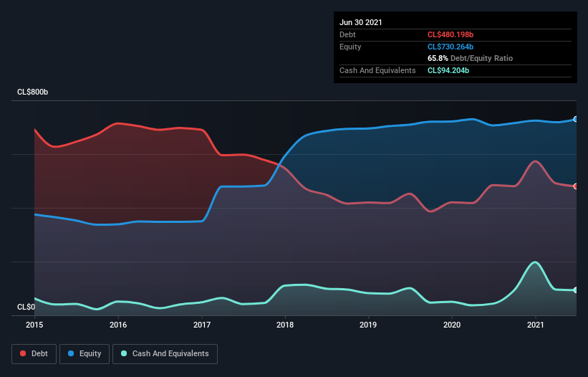Click the red Debt legend dot
588x377 pixels.
tap(23, 353)
